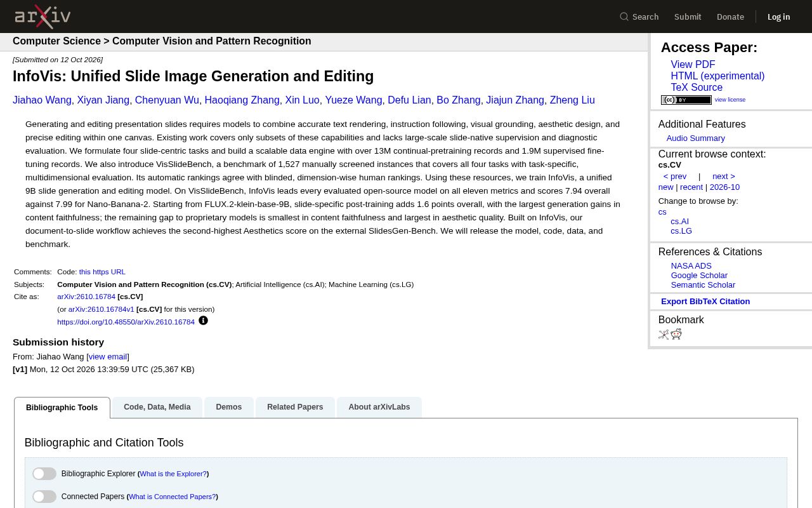Download the TeX Source
812x508 pixels.
point(697,88)
